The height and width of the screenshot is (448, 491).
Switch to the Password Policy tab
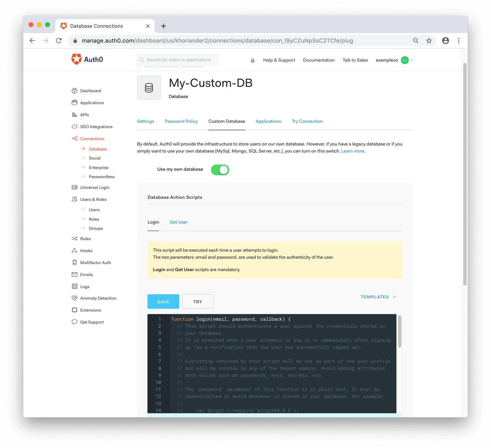pos(181,121)
